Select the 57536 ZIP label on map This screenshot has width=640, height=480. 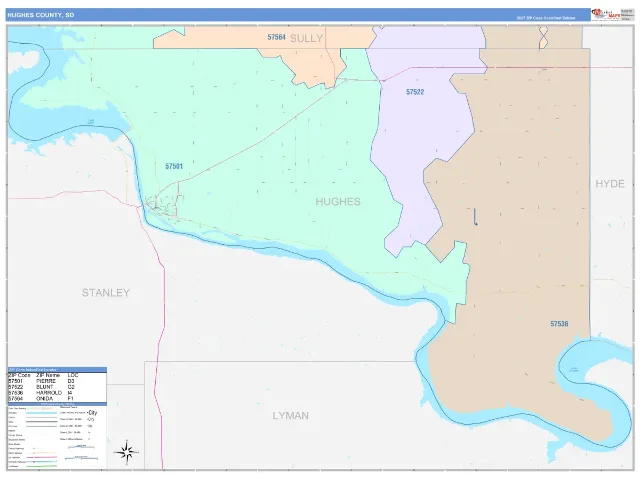(x=559, y=324)
